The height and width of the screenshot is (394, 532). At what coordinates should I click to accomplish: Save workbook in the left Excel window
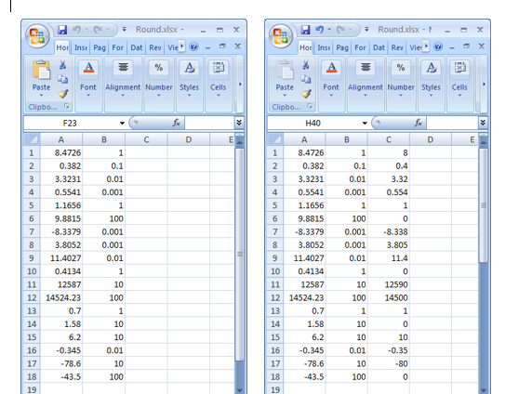[62, 30]
